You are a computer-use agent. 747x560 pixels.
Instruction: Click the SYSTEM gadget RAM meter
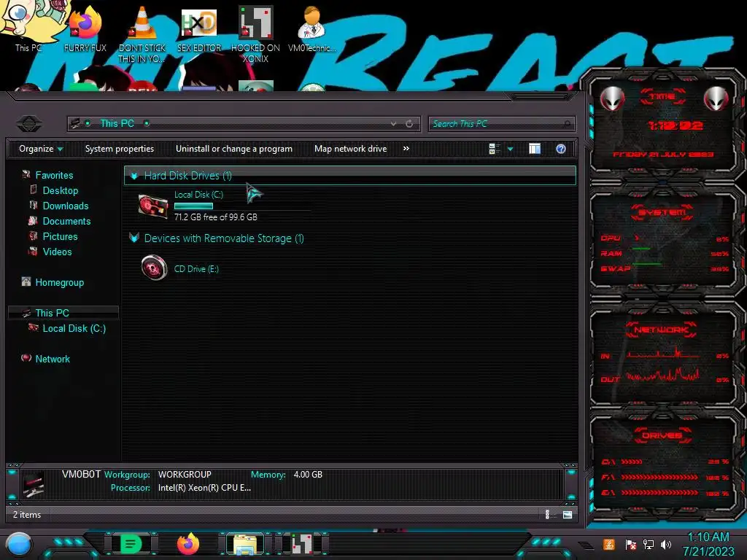tap(665, 253)
